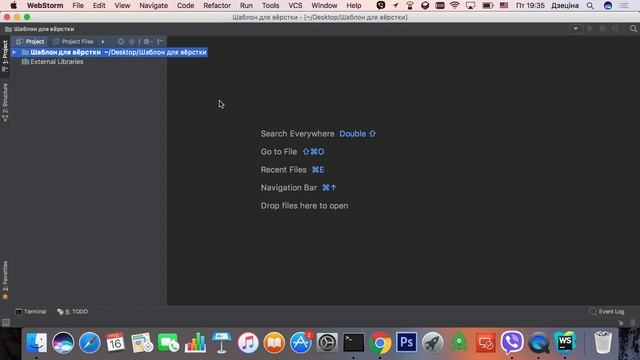The height and width of the screenshot is (360, 640).
Task: Open the Code menu
Action: click(185, 6)
